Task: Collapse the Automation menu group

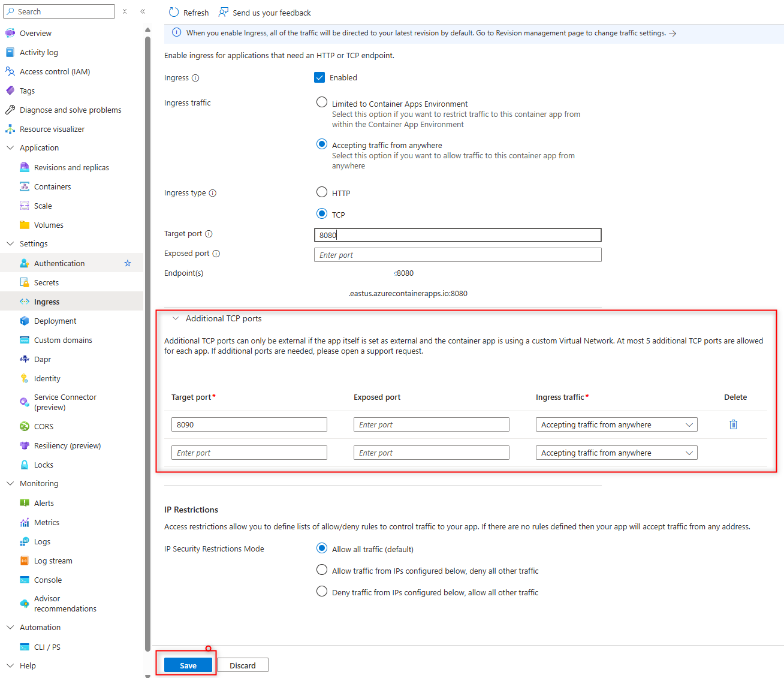Action: pyautogui.click(x=10, y=627)
